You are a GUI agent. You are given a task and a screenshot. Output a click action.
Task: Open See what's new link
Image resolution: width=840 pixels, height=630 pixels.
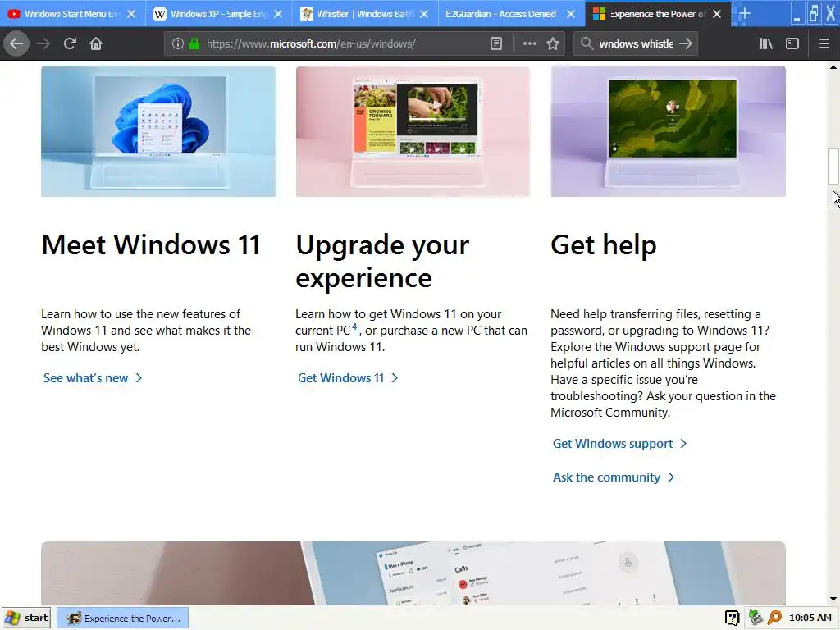tap(93, 377)
